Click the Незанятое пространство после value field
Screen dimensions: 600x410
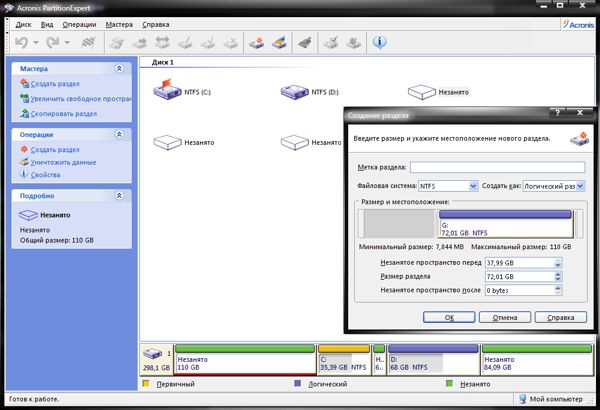[x=520, y=290]
